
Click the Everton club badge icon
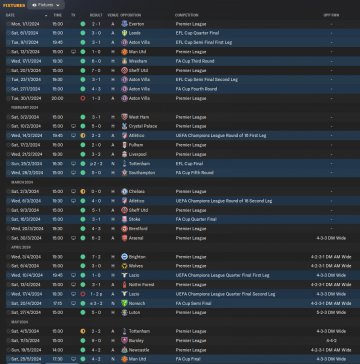[x=124, y=24]
